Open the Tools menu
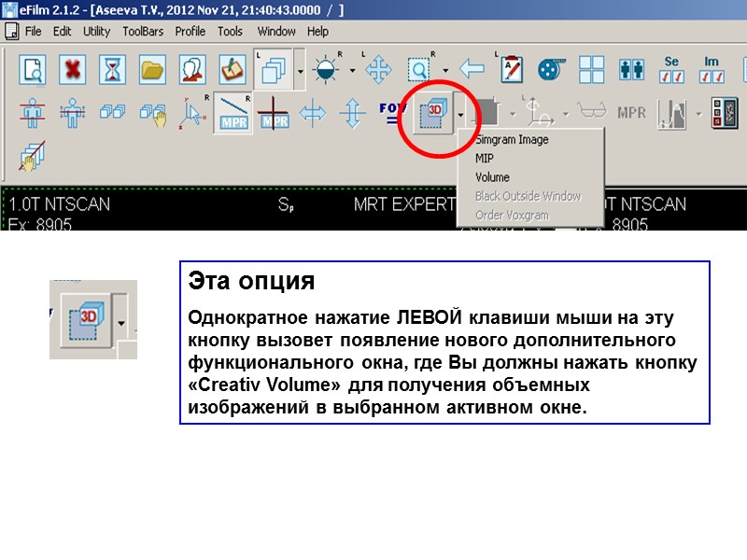Viewport: 747px width, 560px height. coord(230,32)
